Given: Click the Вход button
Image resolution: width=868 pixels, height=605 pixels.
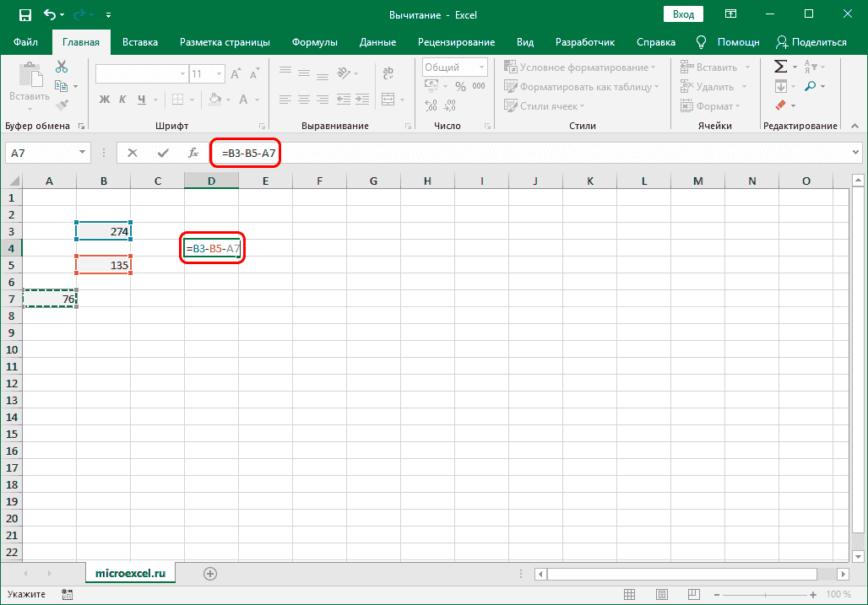Looking at the screenshot, I should tap(682, 14).
